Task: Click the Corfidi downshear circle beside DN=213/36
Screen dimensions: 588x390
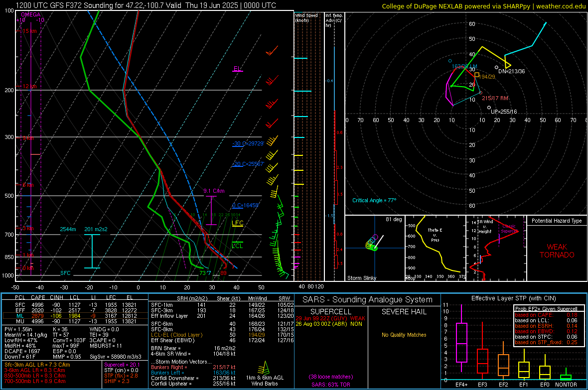Action: pos(496,68)
